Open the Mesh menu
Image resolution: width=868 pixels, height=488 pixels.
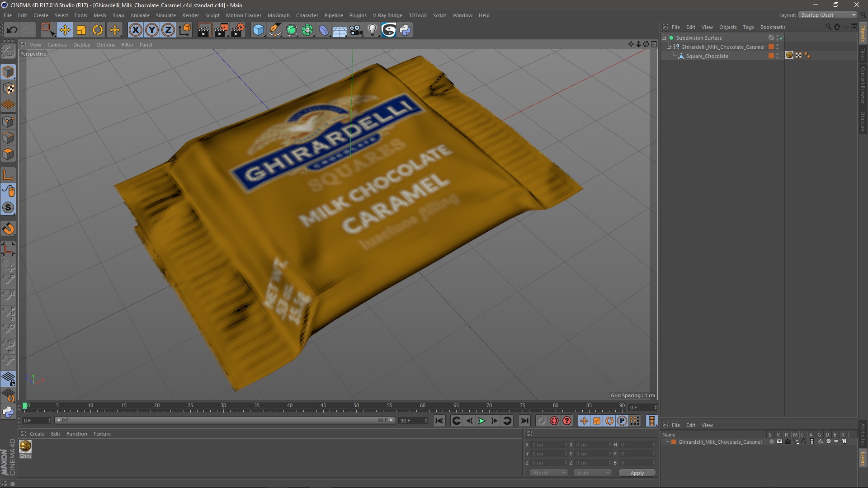[x=99, y=15]
